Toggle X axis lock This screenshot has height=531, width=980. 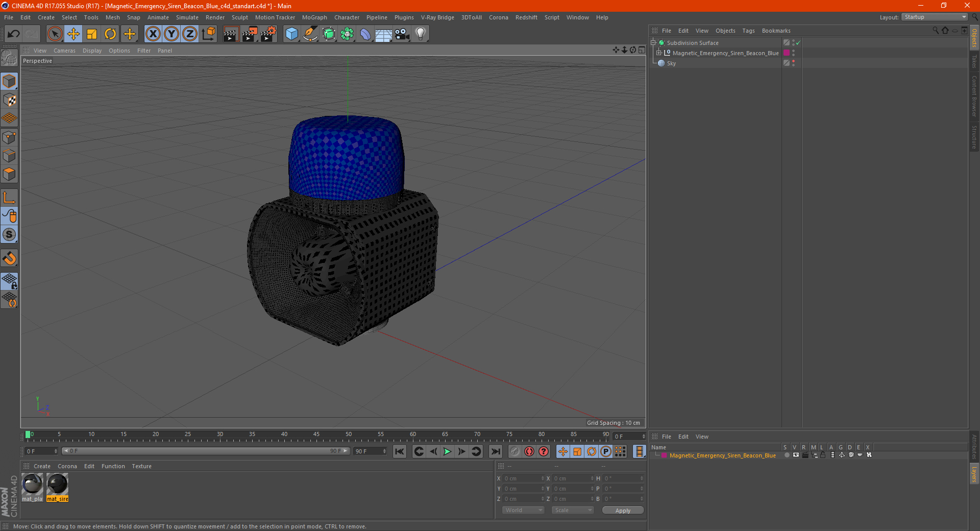[153, 34]
